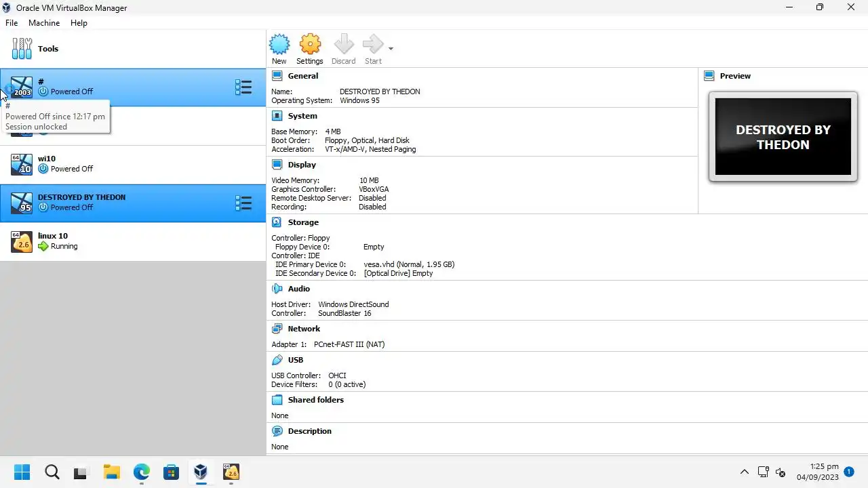The height and width of the screenshot is (488, 868).
Task: Select the wi10 virtual machine
Action: (133, 164)
